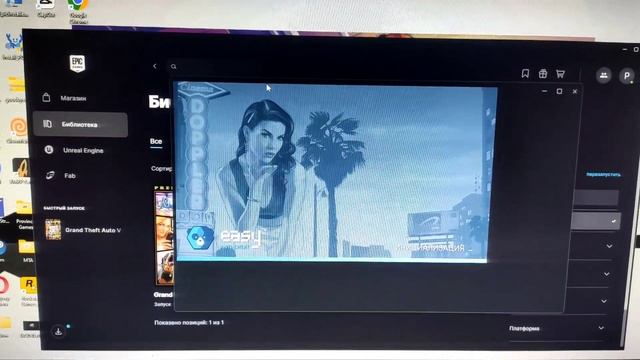Open the Сортировка sort dropdown
The image size is (640, 360).
click(162, 169)
